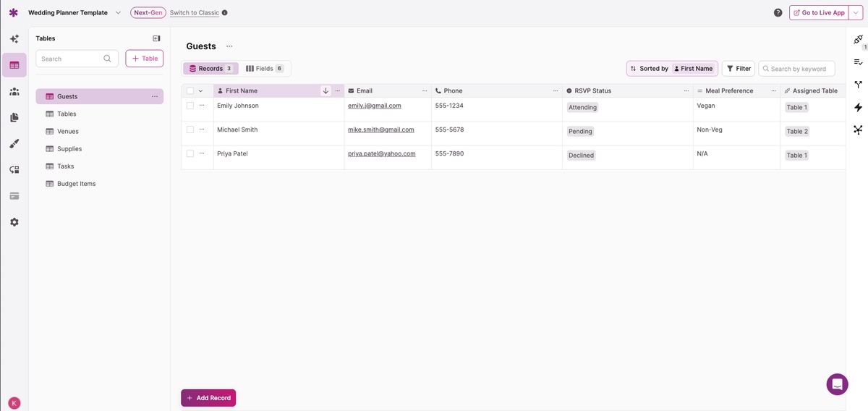The height and width of the screenshot is (411, 868).
Task: Click the paintbrush design icon in sidebar
Action: 14,143
